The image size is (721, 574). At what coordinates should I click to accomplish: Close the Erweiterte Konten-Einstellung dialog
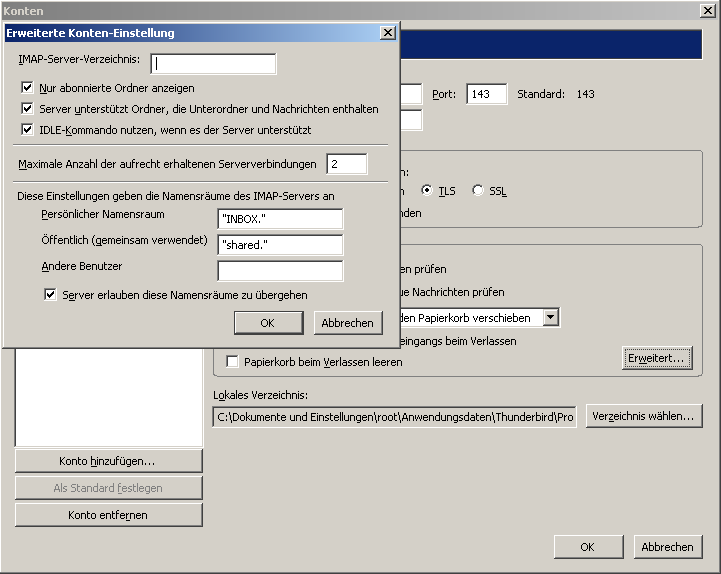[388, 33]
